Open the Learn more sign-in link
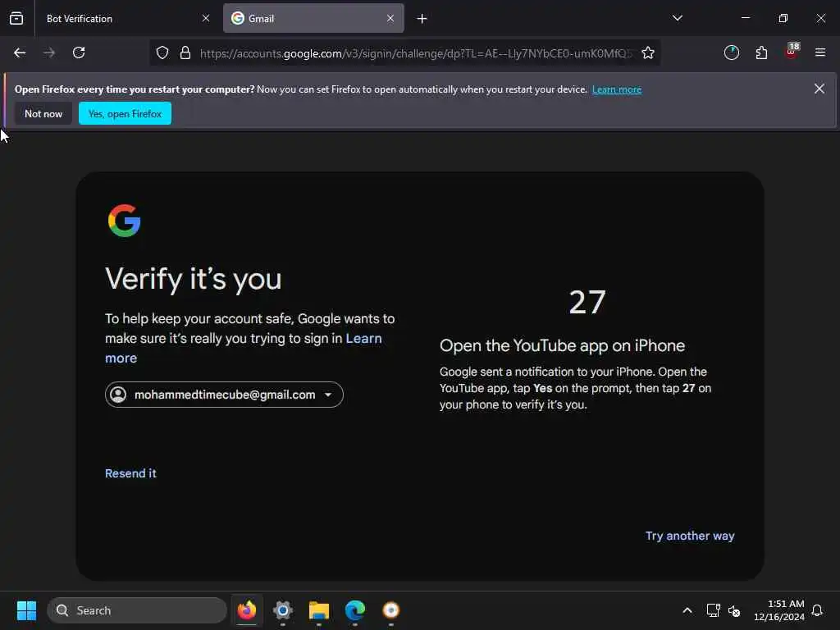The image size is (840, 630). (243, 348)
